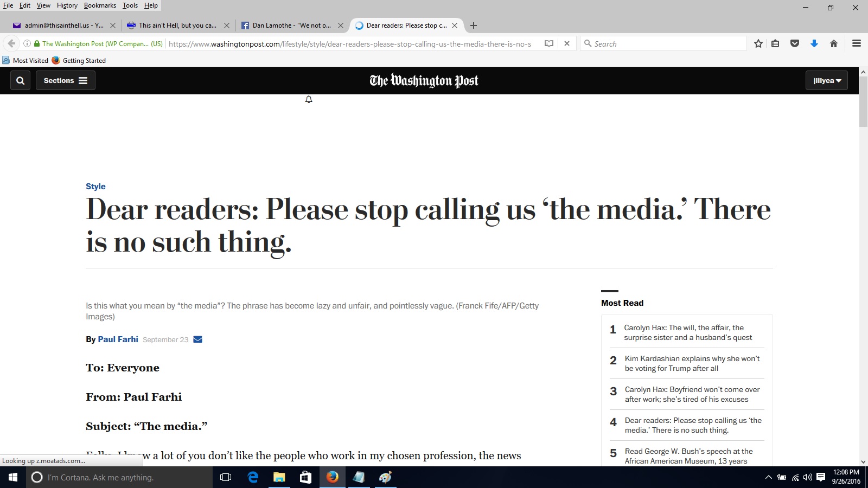Open the Pocket icon in the toolbar
The width and height of the screenshot is (868, 488).
tap(795, 44)
